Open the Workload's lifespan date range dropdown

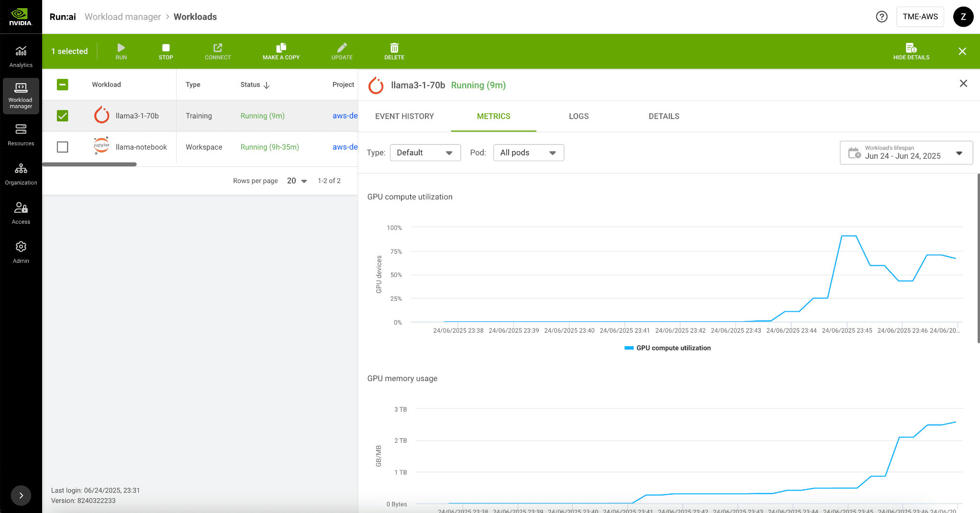[x=906, y=153]
